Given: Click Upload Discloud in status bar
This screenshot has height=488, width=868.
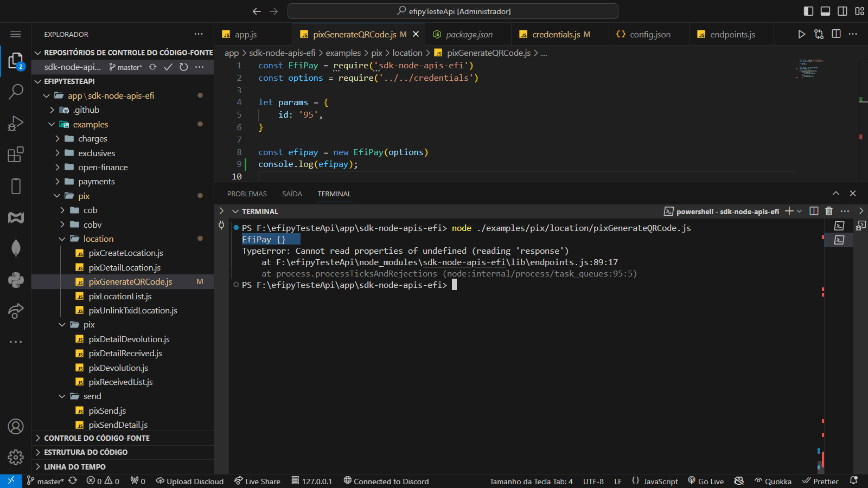Looking at the screenshot, I should [190, 481].
